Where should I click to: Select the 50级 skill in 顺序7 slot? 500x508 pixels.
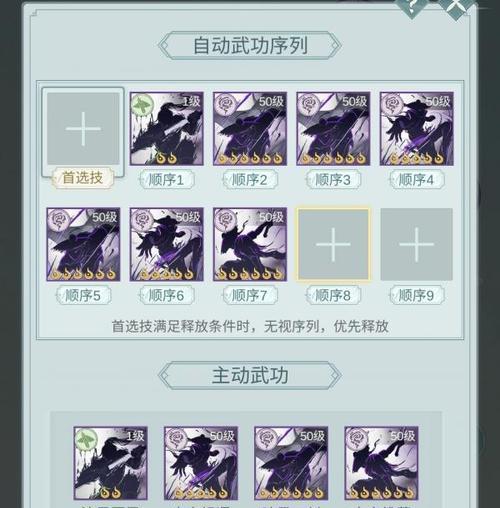(x=250, y=244)
